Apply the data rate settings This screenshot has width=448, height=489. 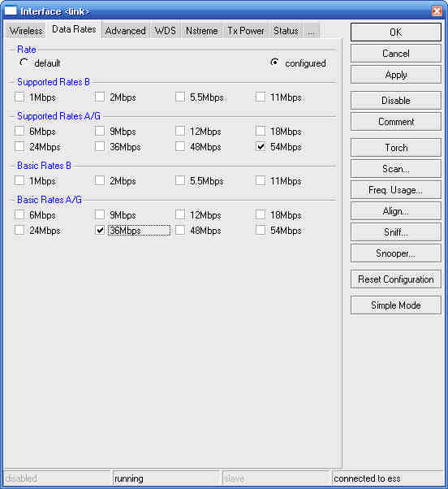coord(396,75)
